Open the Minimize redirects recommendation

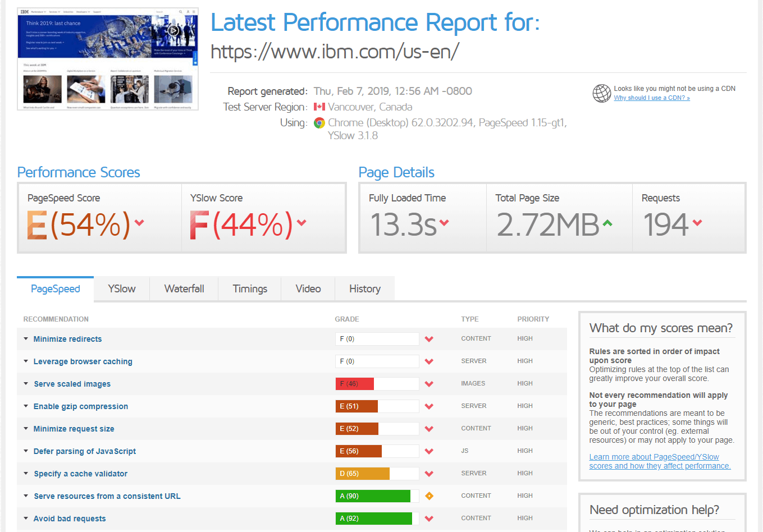[x=67, y=339]
